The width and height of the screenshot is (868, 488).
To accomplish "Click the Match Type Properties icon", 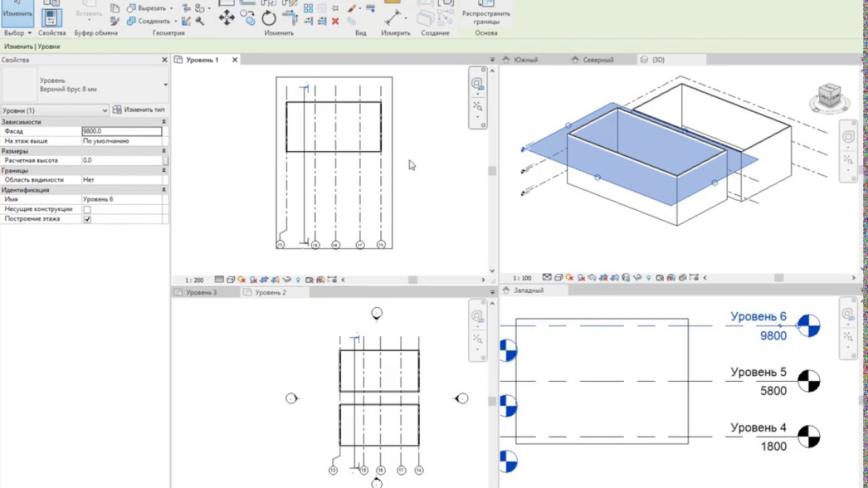I will point(115,21).
